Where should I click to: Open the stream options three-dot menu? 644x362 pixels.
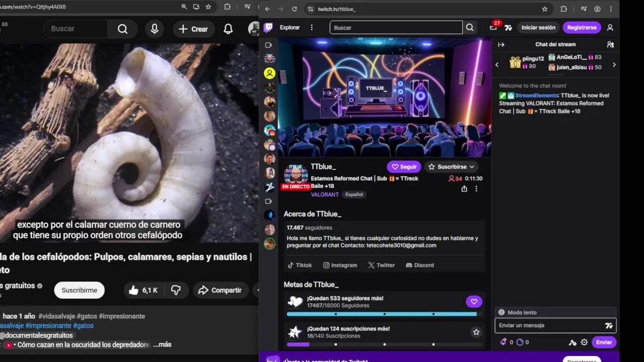476,189
